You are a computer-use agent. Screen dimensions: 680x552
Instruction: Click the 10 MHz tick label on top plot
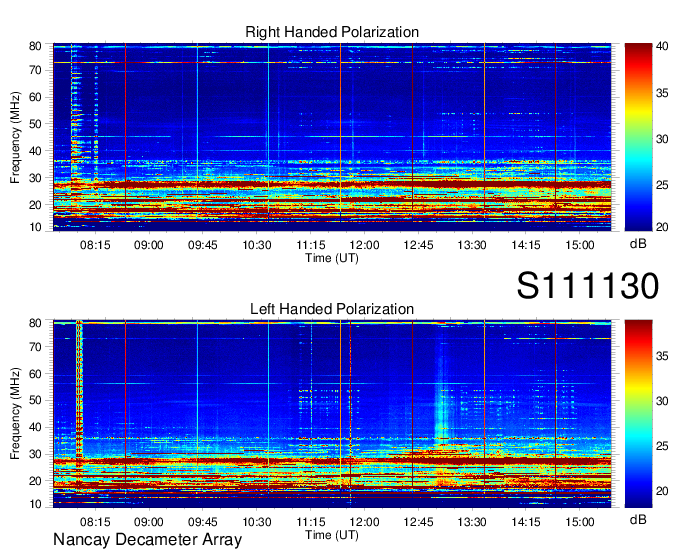35,227
